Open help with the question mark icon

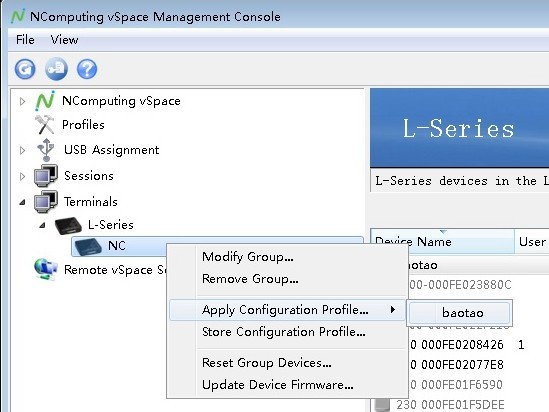[x=87, y=69]
